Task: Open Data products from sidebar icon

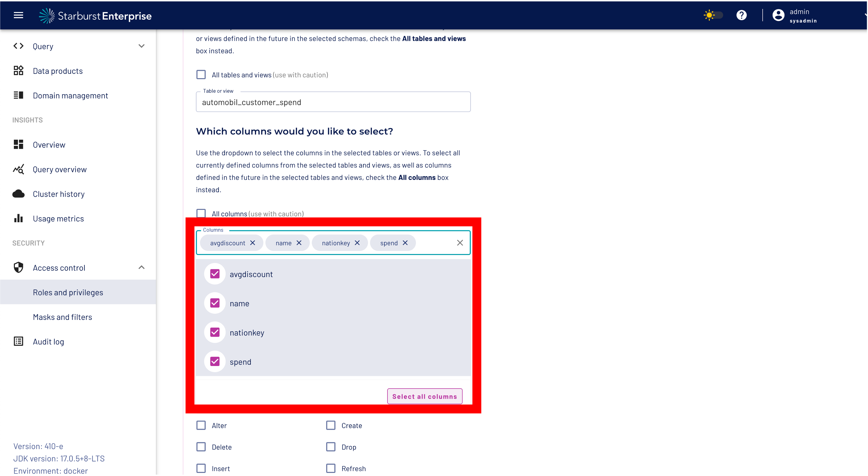Action: click(x=19, y=71)
